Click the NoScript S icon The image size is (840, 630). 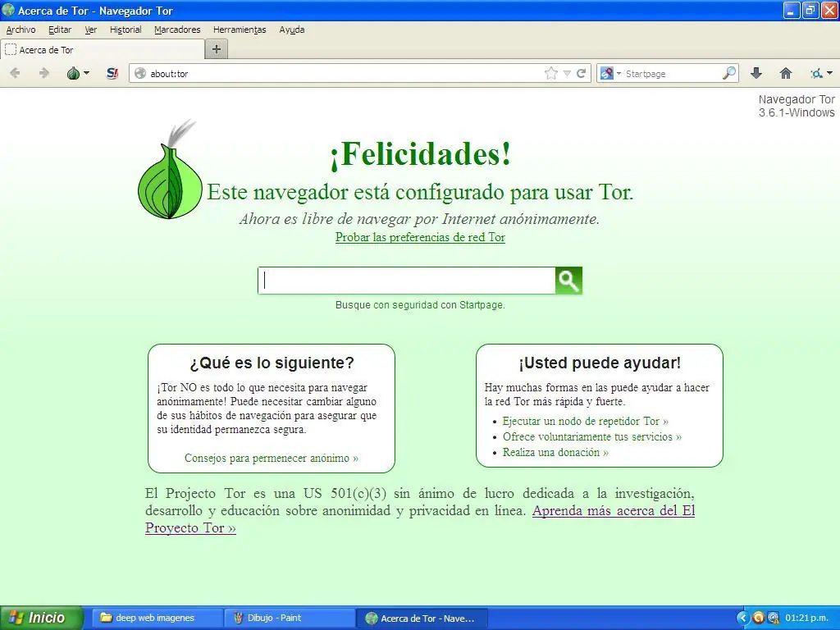click(x=112, y=73)
